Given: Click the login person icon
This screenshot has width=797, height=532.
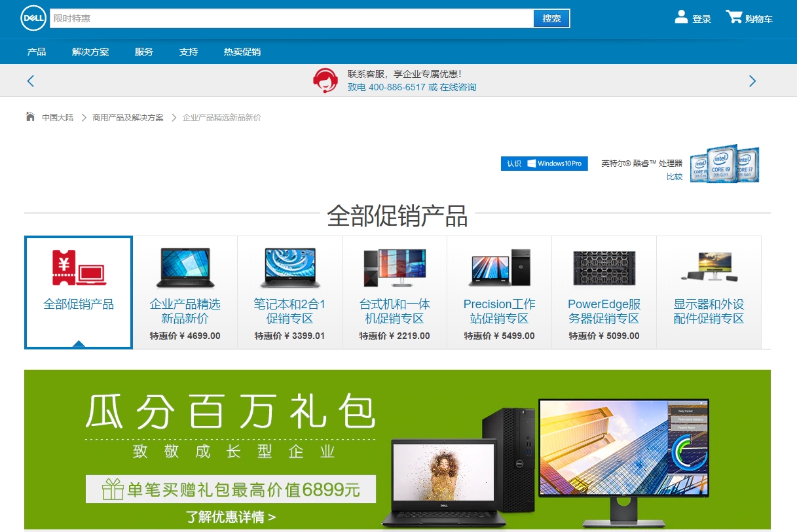Looking at the screenshot, I should click(680, 18).
